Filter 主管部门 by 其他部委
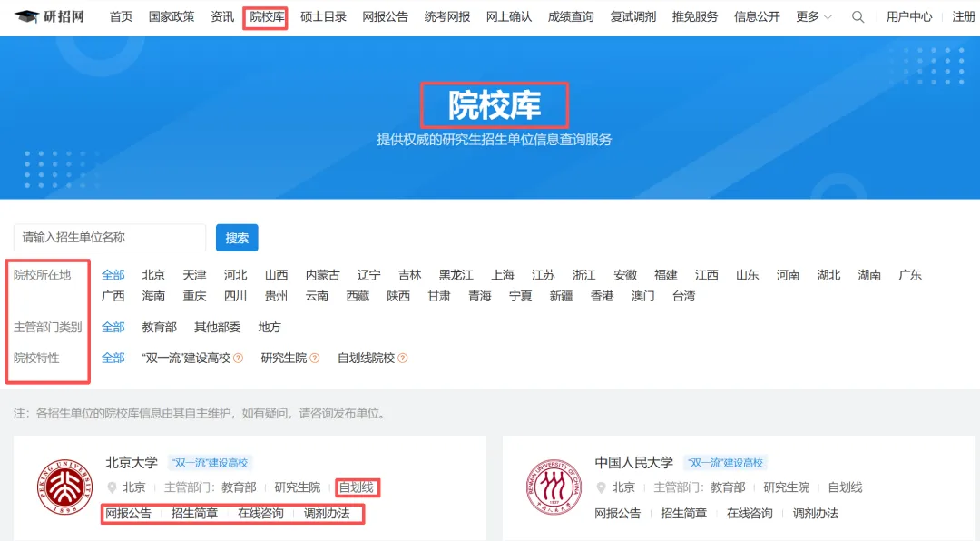The width and height of the screenshot is (980, 541). click(217, 327)
